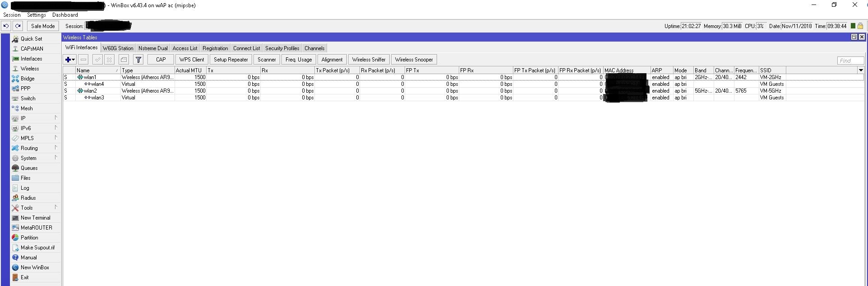Expand the MPLS submenu
Screen dimensions: 868x286
click(x=35, y=138)
